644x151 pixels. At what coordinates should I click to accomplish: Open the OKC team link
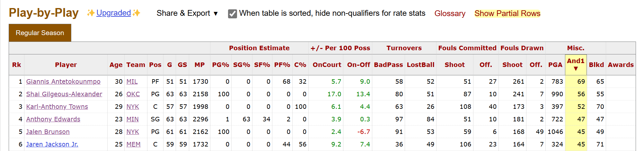tap(133, 94)
